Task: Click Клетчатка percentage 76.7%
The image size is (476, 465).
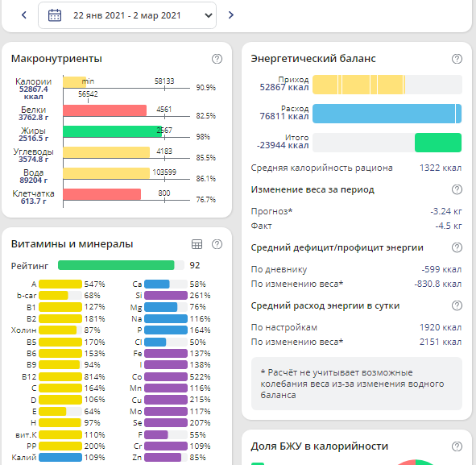Action: click(x=206, y=200)
